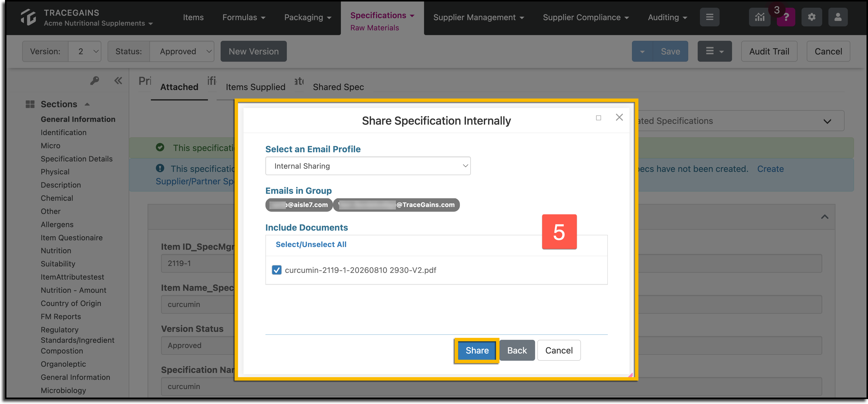Switch to the Items Supplied tab
The height and width of the screenshot is (404, 868).
255,87
